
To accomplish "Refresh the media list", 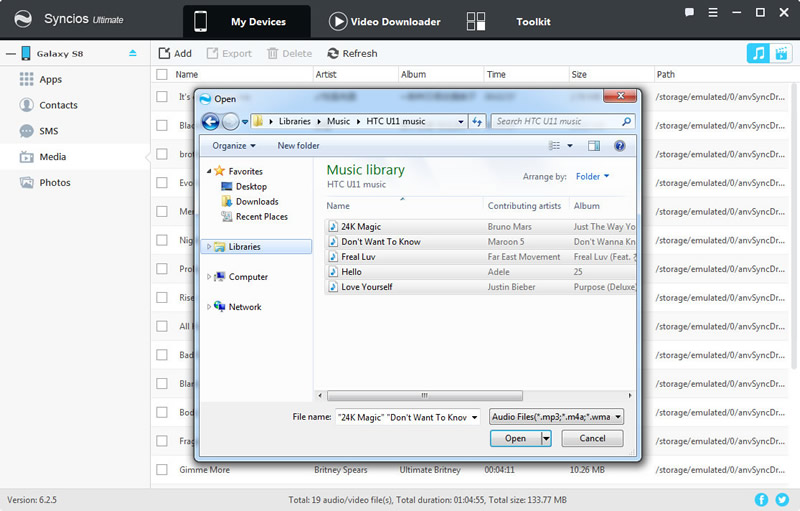I will (x=352, y=53).
